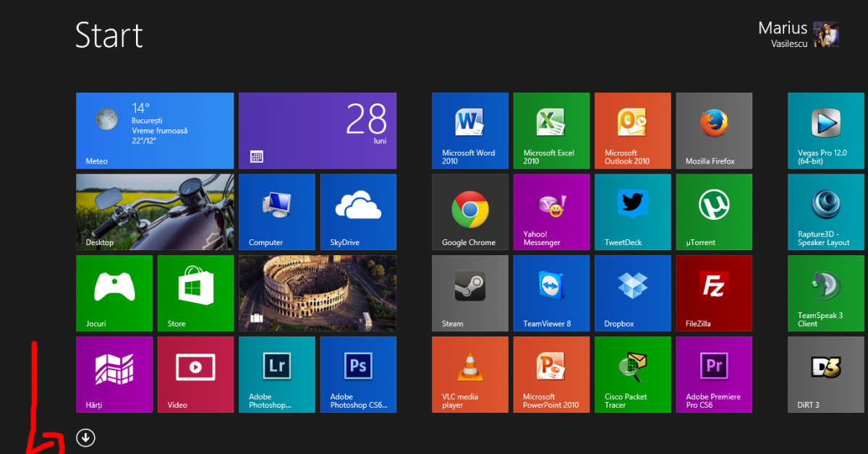Viewport: 868px width, 454px height.
Task: Open TeamViewer 8
Action: (x=551, y=294)
